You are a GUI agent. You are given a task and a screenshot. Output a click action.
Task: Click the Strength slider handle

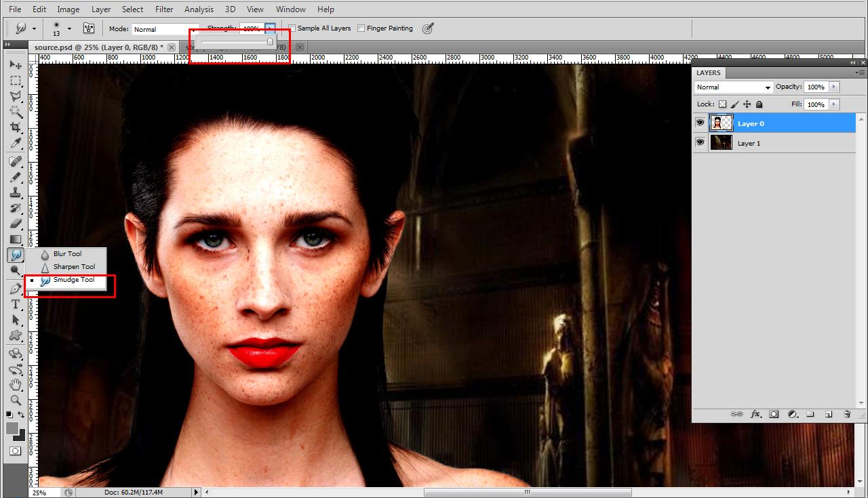click(270, 42)
